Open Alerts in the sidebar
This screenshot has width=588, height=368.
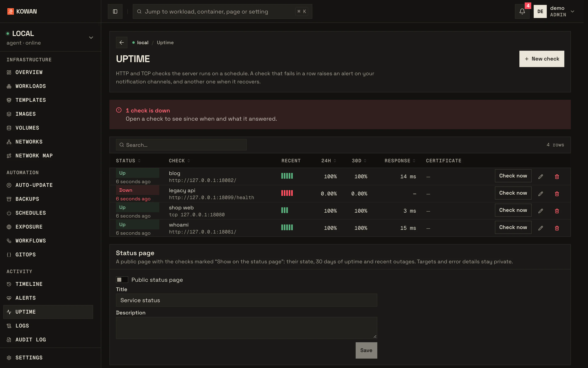[x=48, y=298]
